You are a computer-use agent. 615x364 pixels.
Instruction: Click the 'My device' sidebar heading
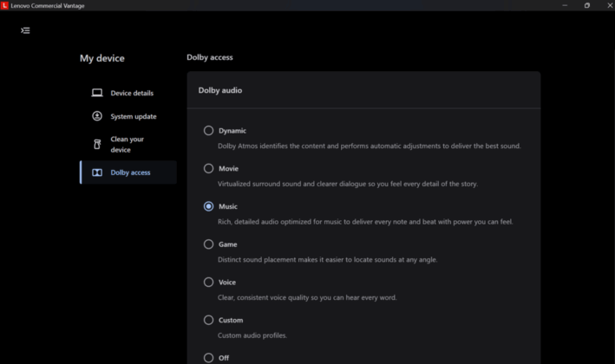(x=102, y=58)
